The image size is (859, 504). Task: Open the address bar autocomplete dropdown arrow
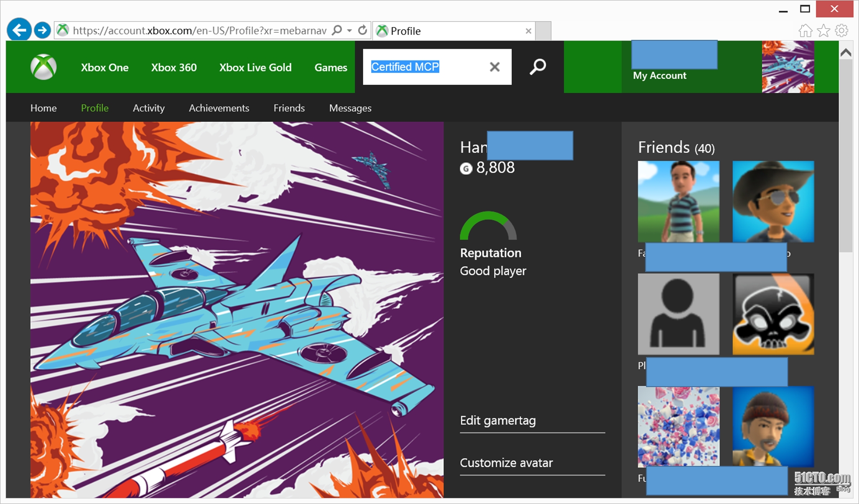349,30
